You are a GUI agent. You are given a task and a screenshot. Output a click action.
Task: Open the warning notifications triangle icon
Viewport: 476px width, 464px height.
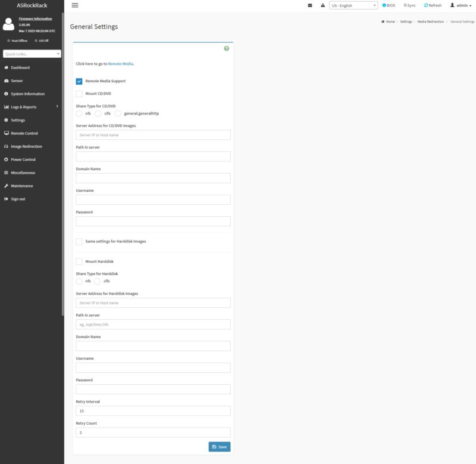pos(322,5)
